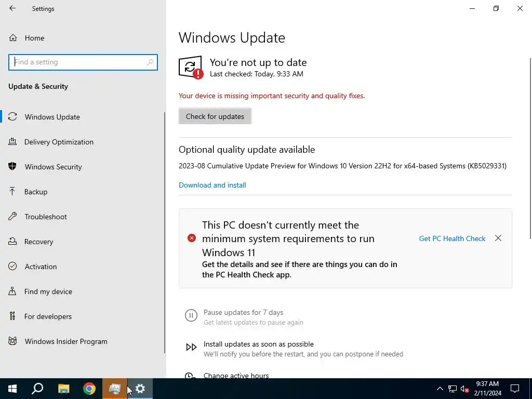This screenshot has width=532, height=399.
Task: Focus the Find a setting search box
Action: (83, 62)
